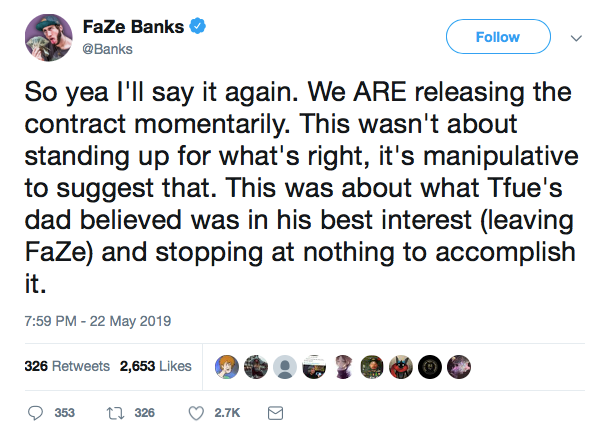View the 326 Retweets list
The height and width of the screenshot is (443, 611).
tap(66, 366)
